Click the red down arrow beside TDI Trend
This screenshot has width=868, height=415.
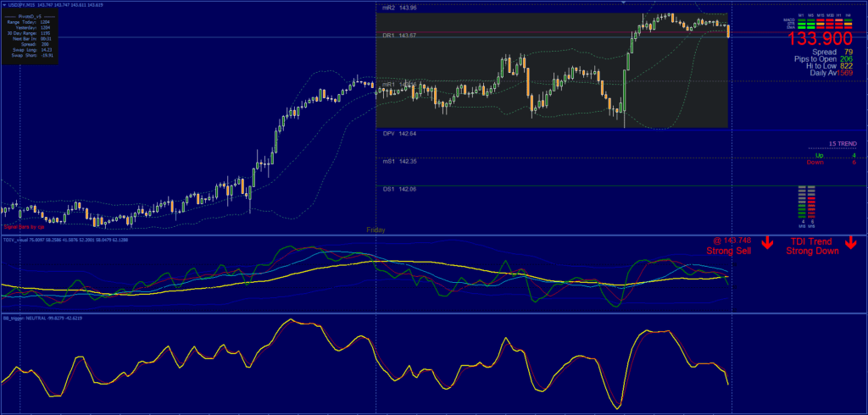tap(850, 242)
